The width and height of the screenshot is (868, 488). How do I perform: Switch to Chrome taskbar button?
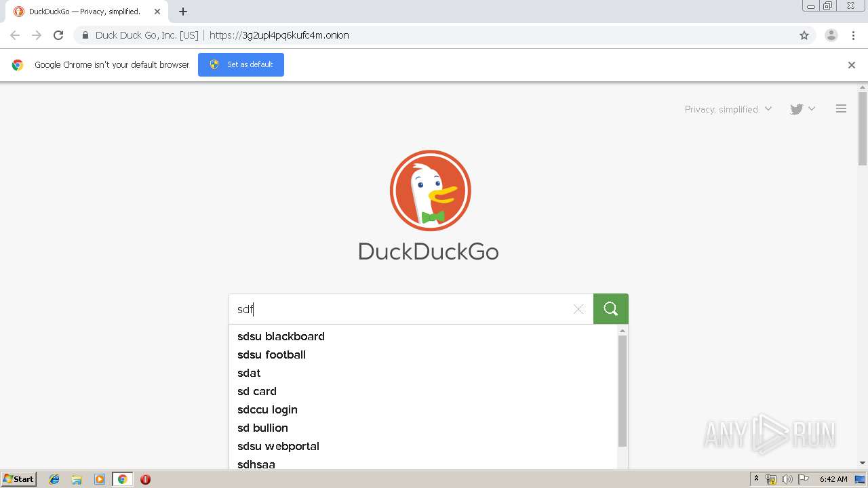122,479
